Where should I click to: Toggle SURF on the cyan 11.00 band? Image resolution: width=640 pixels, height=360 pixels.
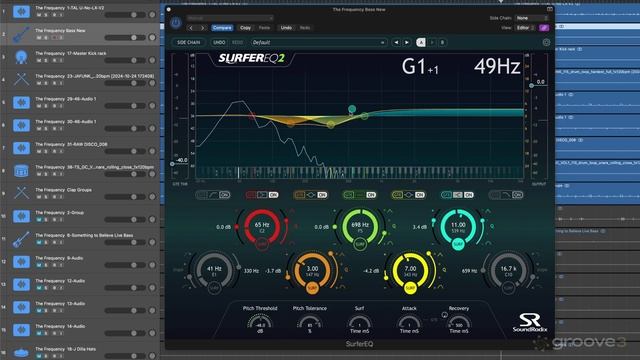458,244
